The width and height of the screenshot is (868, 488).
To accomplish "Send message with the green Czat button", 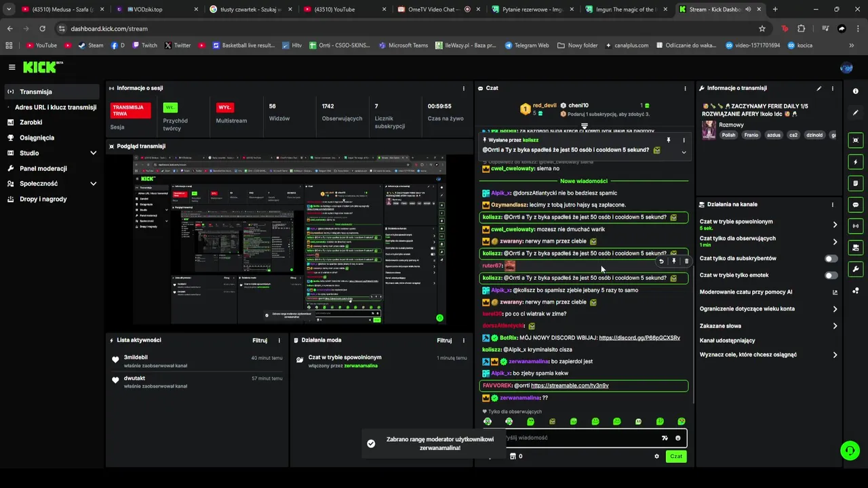I will click(676, 456).
